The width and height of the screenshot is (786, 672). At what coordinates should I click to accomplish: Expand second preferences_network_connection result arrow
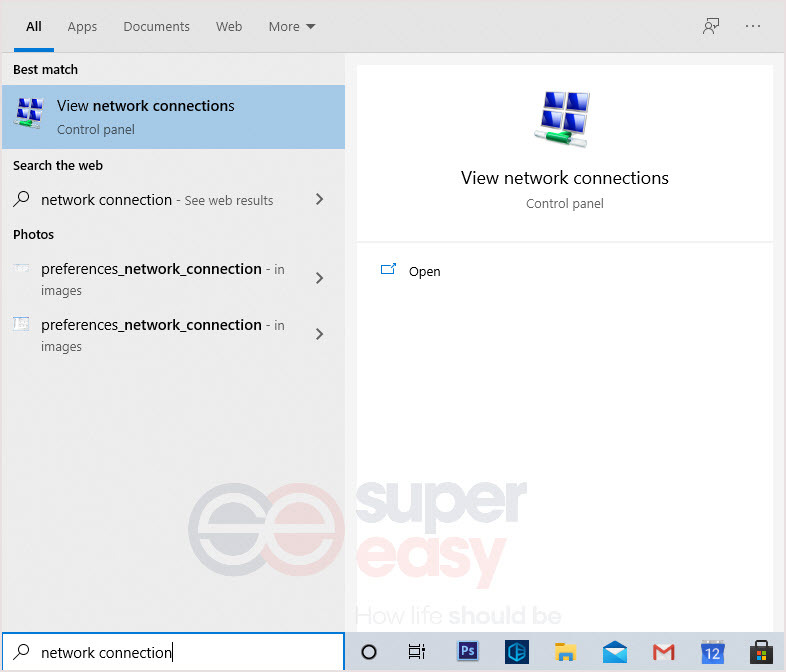(319, 334)
